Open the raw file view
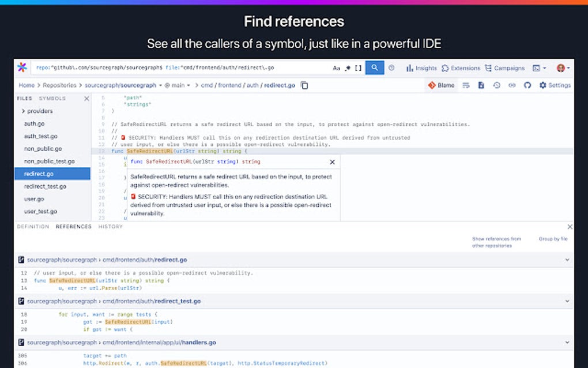This screenshot has height=368, width=588. click(481, 85)
